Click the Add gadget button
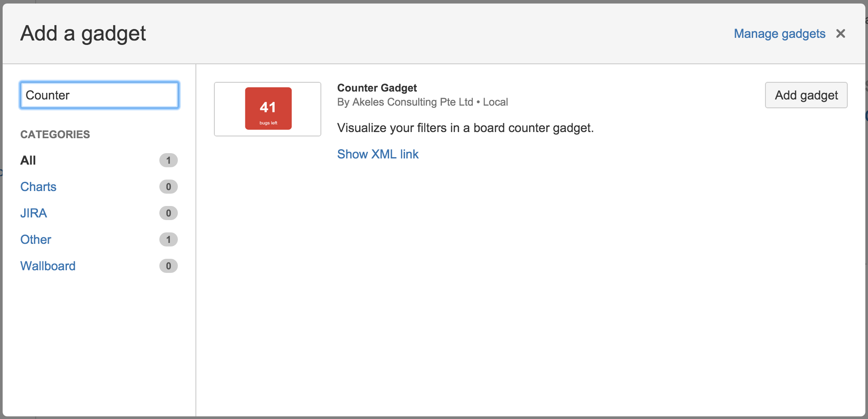Screen dimensions: 868x419 [x=806, y=95]
